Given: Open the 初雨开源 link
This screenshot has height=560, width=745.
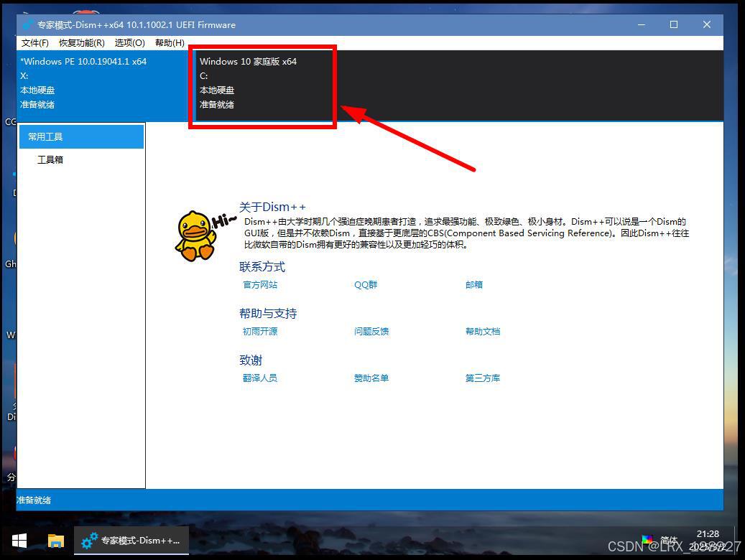Looking at the screenshot, I should (x=260, y=331).
